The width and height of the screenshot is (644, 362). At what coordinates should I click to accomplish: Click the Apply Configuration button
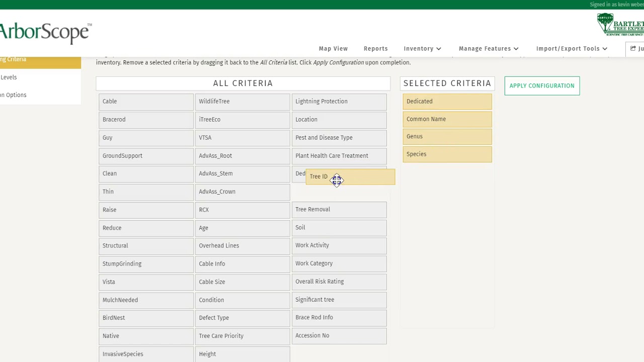click(542, 85)
